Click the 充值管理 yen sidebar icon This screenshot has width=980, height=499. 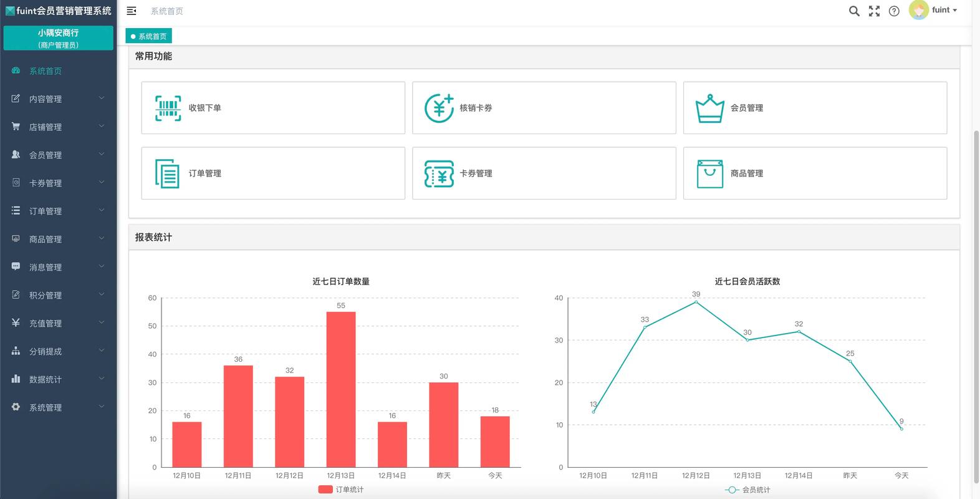coord(16,323)
